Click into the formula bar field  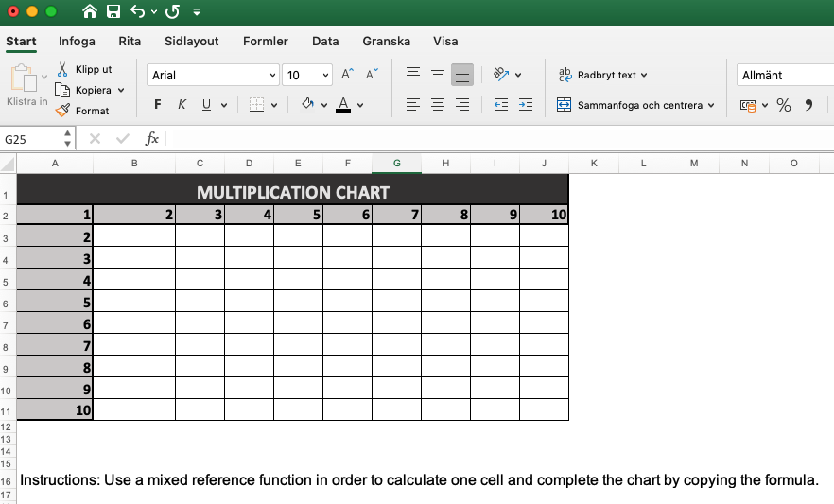(500, 139)
